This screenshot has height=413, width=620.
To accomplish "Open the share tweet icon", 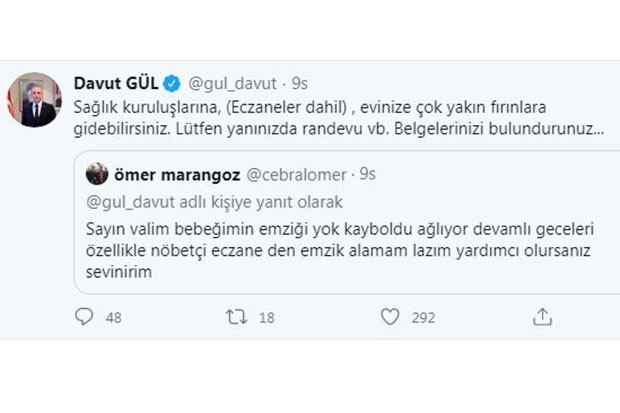I will pos(542,317).
